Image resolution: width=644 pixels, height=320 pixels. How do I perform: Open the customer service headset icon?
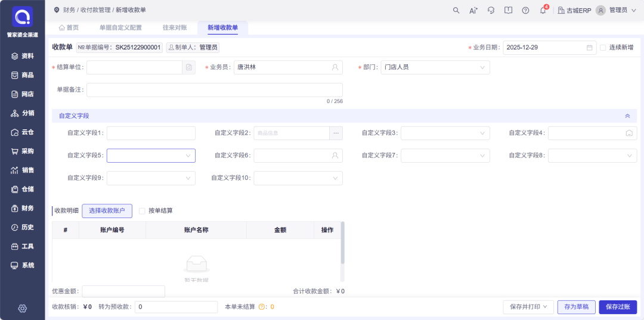[x=491, y=10]
